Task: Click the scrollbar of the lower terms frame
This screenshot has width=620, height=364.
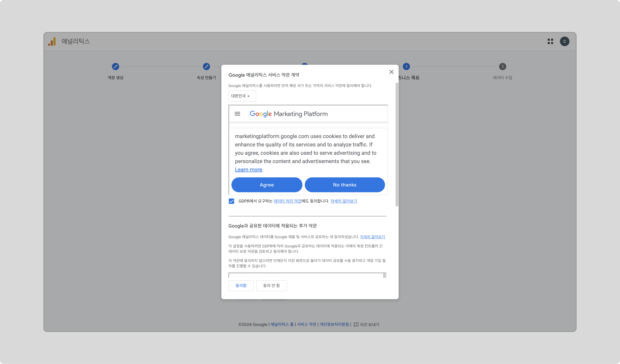Action: [384, 275]
